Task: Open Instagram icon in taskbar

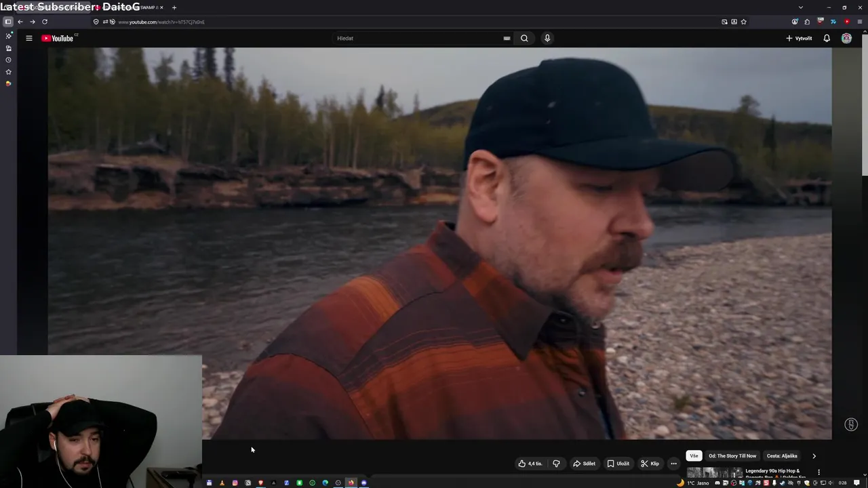Action: tap(235, 483)
